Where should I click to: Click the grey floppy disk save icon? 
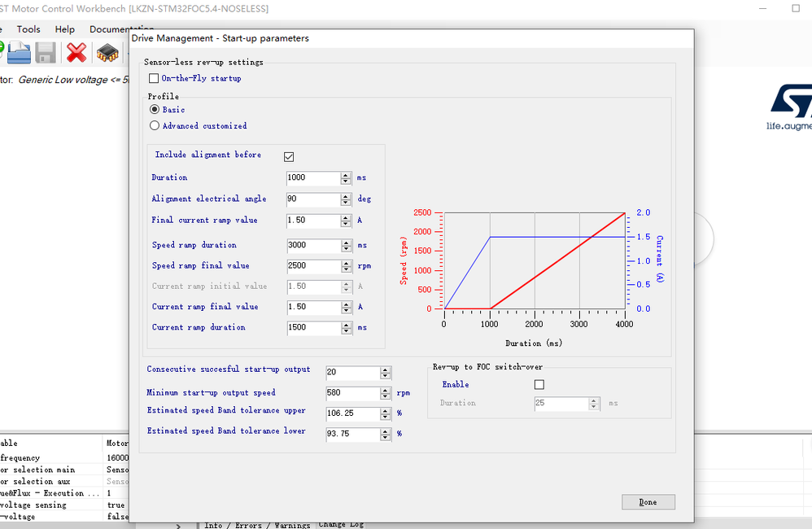tap(46, 52)
